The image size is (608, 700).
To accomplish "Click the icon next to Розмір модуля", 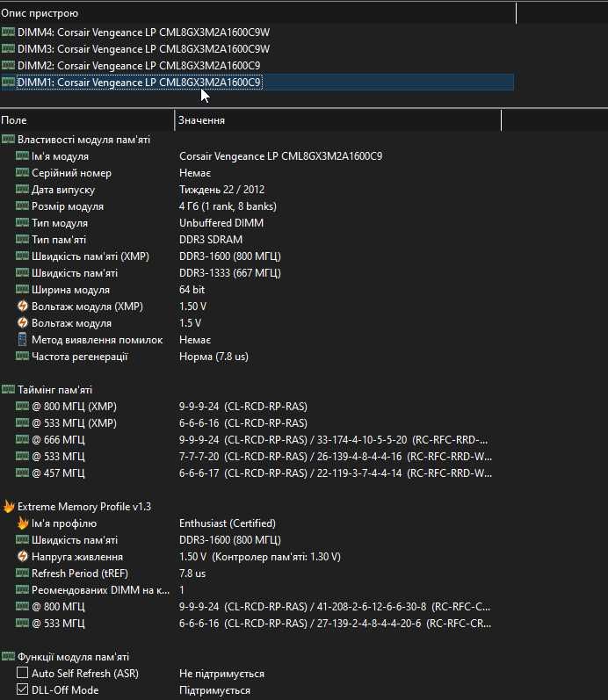I will (22, 206).
